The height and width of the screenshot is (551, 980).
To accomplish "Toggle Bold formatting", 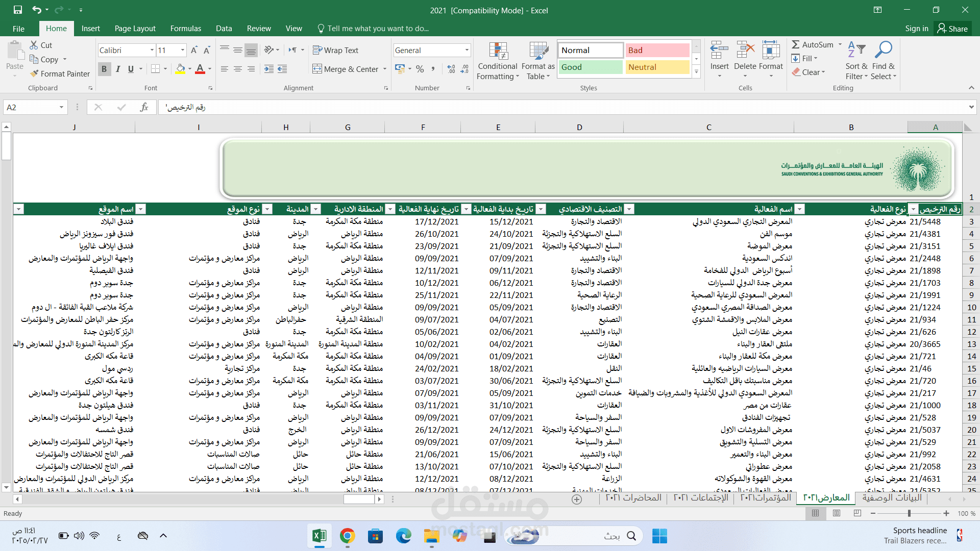I will (104, 69).
